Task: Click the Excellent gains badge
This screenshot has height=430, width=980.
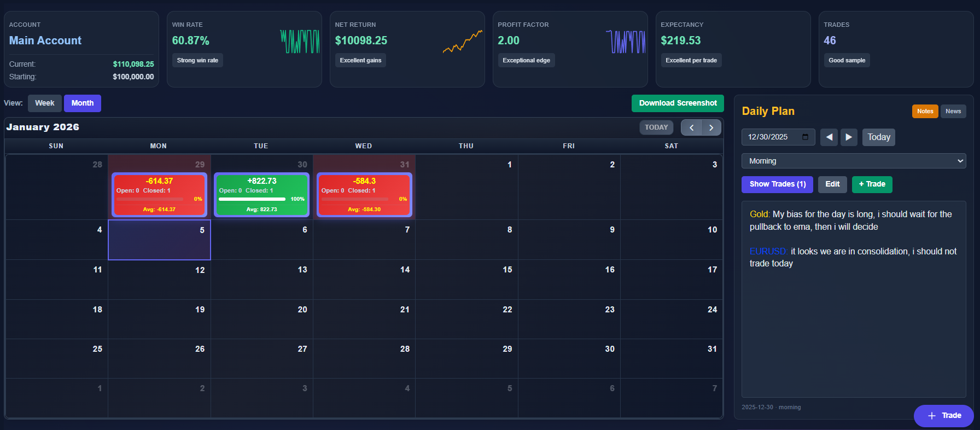Action: [360, 60]
